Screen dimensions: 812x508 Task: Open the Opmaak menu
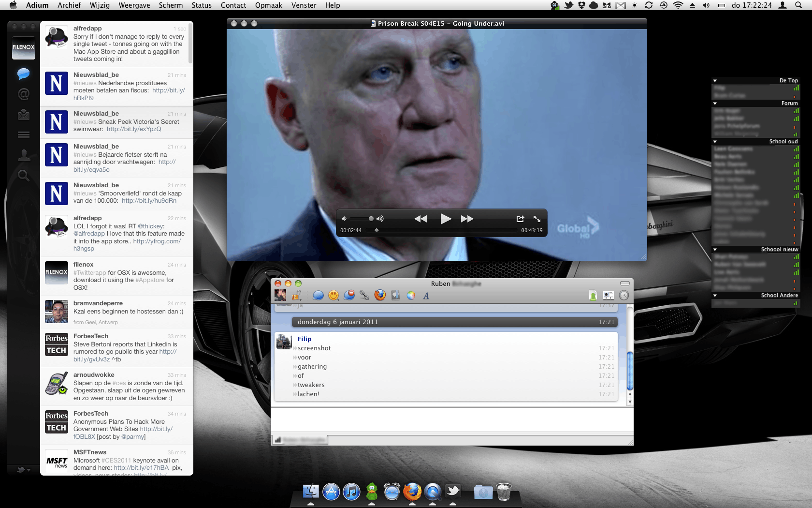pyautogui.click(x=269, y=5)
